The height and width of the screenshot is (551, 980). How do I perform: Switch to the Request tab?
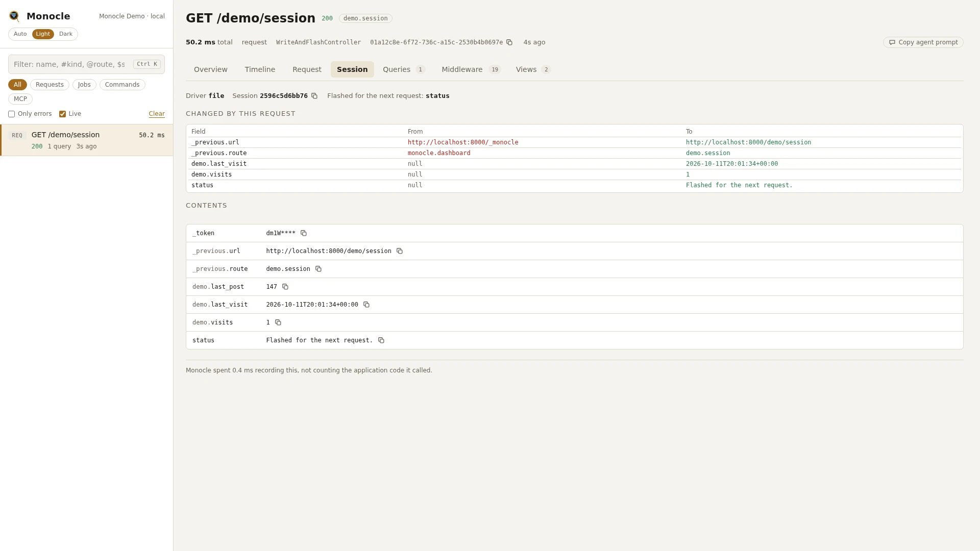click(x=307, y=69)
